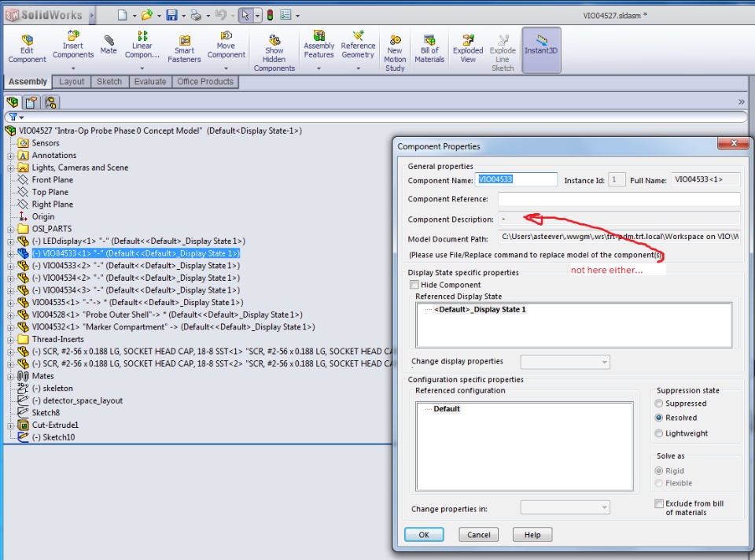
Task: Click the tree filter funnel icon
Action: pos(13,117)
